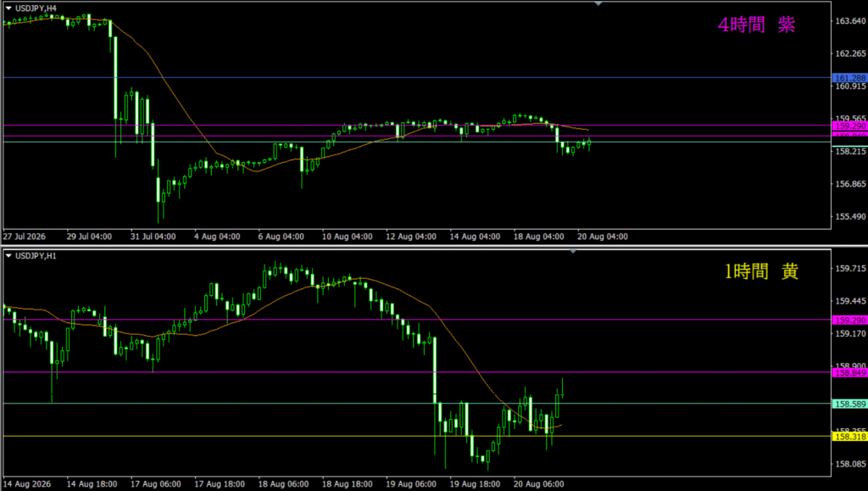Click the 159.170 price scale value
This screenshot has height=491, width=868.
click(x=850, y=334)
